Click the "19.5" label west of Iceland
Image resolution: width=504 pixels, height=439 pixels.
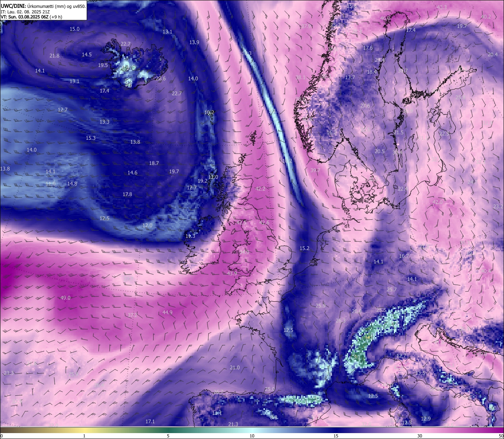[103, 65]
